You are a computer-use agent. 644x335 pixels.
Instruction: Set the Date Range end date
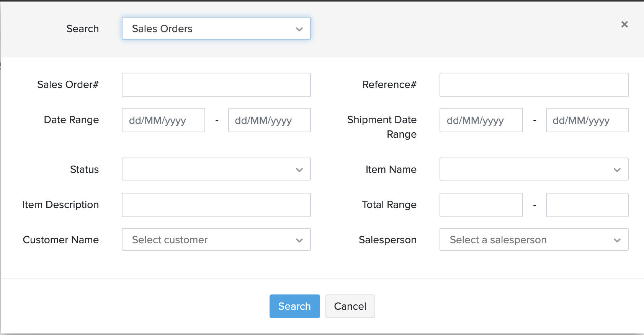tap(269, 120)
